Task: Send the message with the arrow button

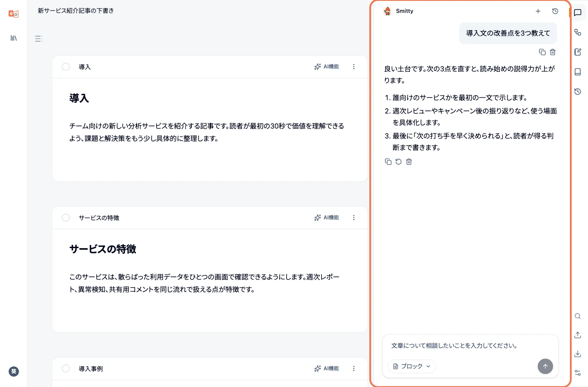Action: pos(545,366)
